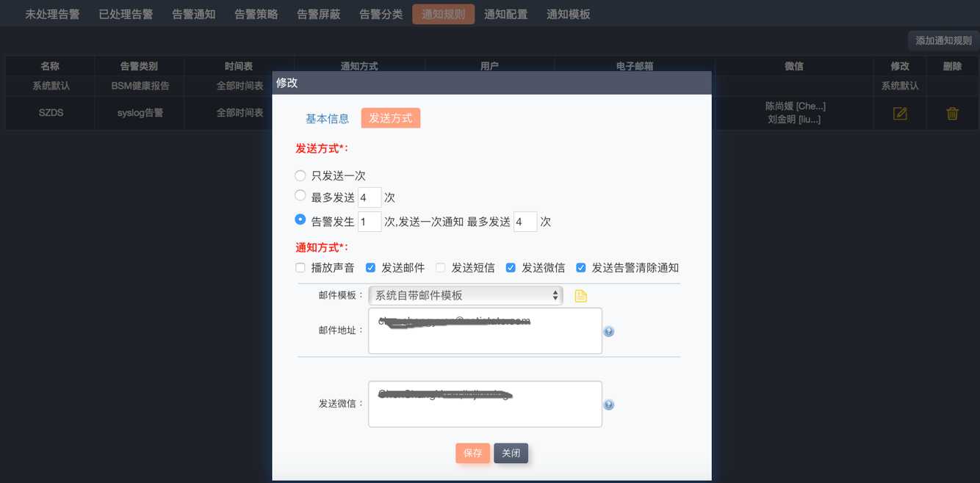Click the 关闭 button

(x=511, y=454)
